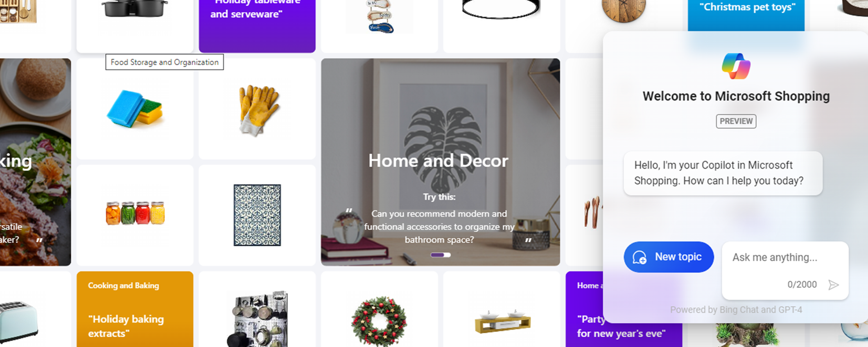The image size is (868, 347).
Task: Open the blue sponge product tile
Action: tap(135, 109)
